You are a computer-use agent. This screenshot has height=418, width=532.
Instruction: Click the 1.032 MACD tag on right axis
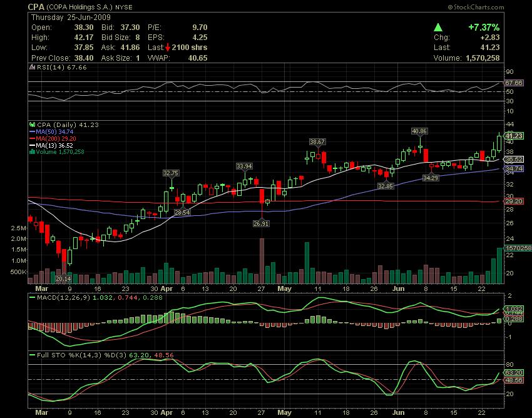click(514, 309)
